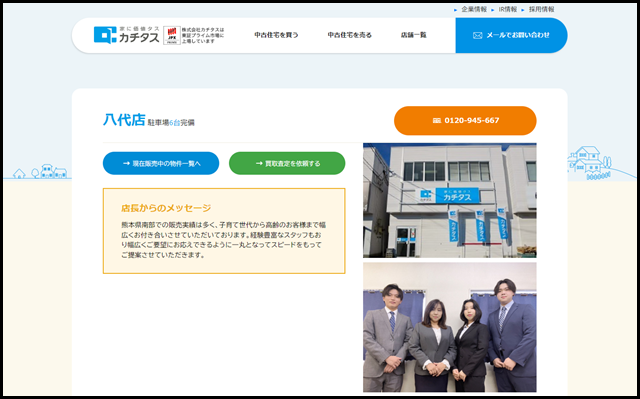Click the phone icon beside 0120-945-667
The width and height of the screenshot is (640, 399).
click(x=436, y=121)
